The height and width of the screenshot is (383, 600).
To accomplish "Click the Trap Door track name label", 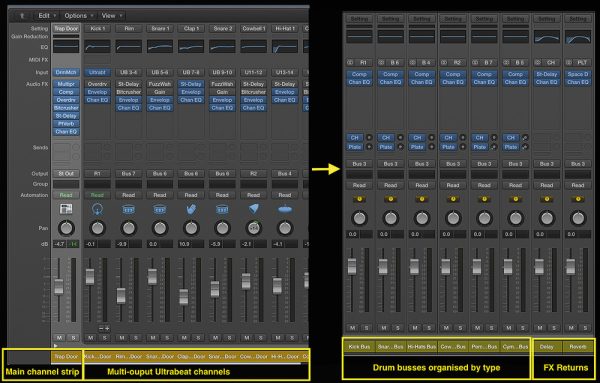I will click(x=66, y=357).
